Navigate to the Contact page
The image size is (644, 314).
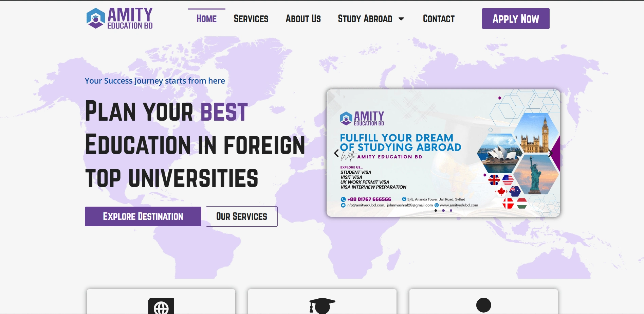pyautogui.click(x=439, y=19)
